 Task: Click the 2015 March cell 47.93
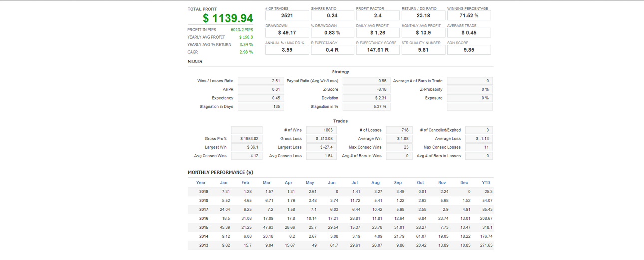(268, 228)
